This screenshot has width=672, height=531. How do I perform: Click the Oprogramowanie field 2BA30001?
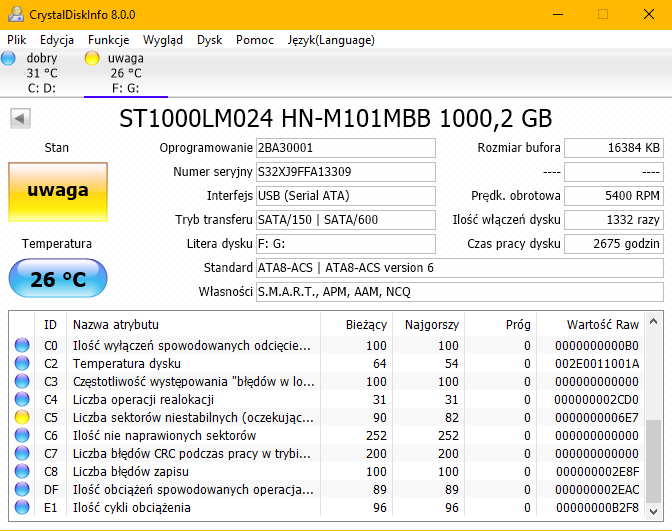(346, 148)
